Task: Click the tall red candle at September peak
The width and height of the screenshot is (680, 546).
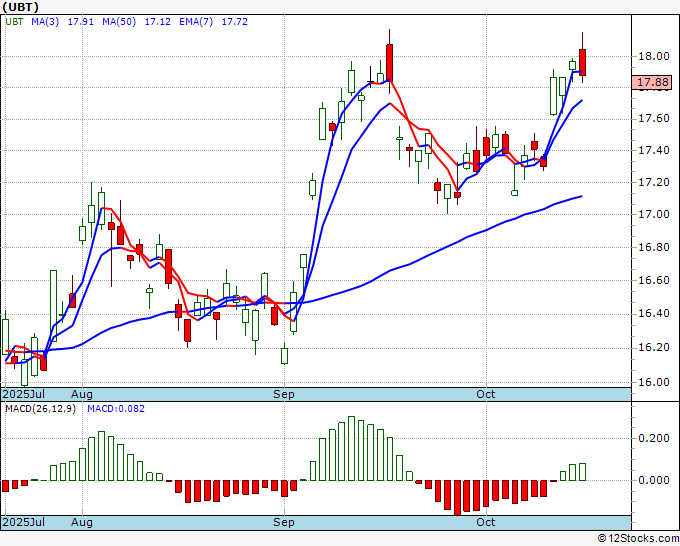Action: tap(389, 62)
